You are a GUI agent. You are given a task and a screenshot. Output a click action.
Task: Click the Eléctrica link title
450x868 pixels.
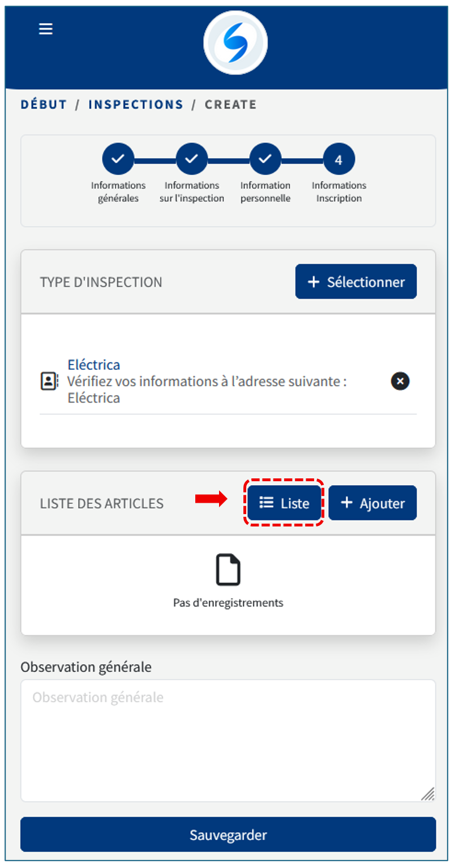93,365
